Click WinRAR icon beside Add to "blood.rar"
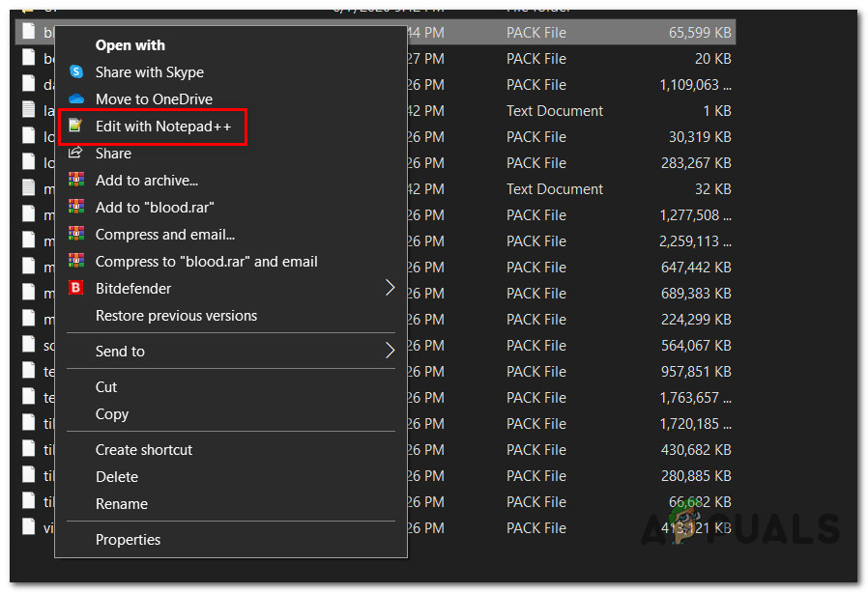This screenshot has width=868, height=593. 76,208
